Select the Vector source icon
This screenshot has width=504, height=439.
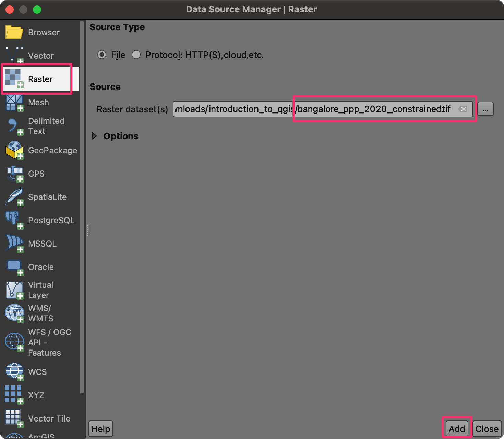point(14,55)
